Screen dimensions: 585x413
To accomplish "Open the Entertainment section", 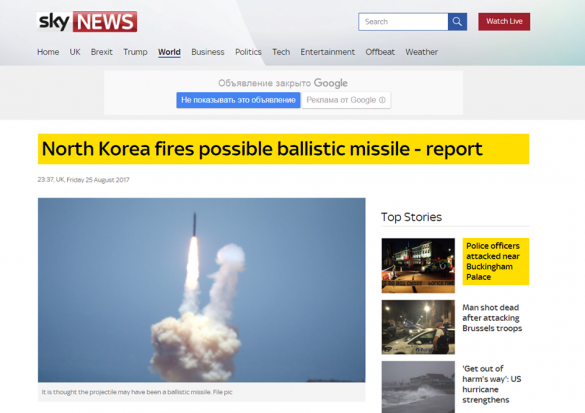I will [328, 52].
